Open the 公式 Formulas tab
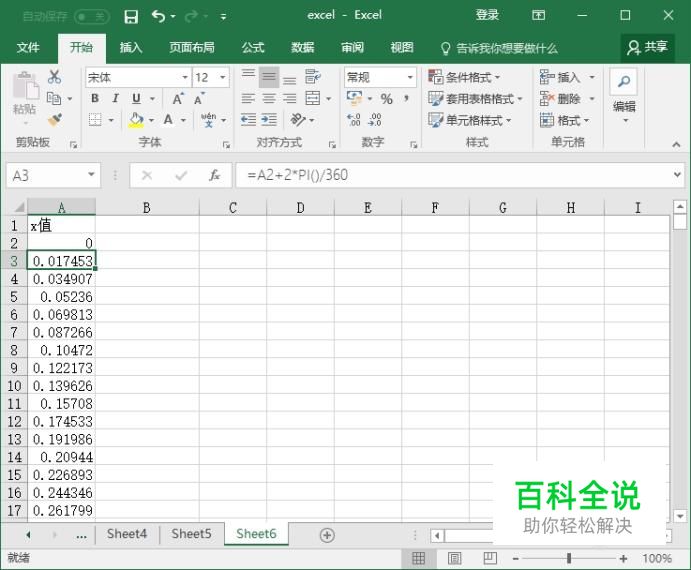The height and width of the screenshot is (570, 691). [253, 47]
